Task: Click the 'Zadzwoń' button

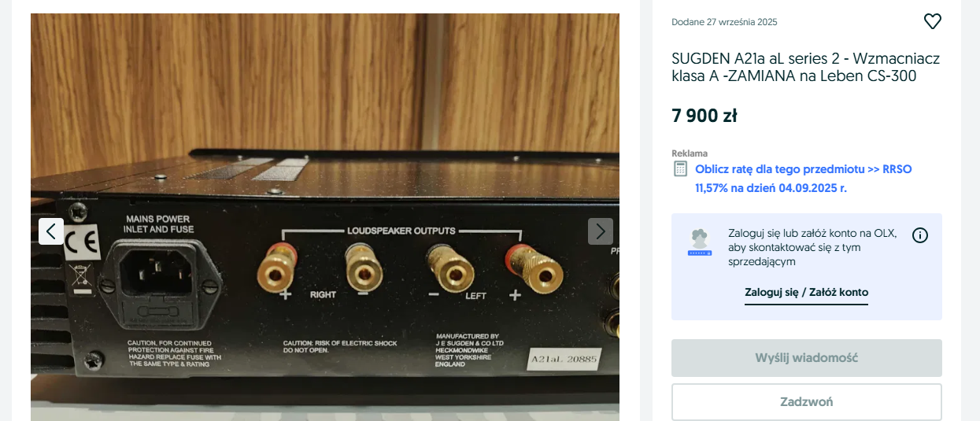Action: click(x=807, y=402)
